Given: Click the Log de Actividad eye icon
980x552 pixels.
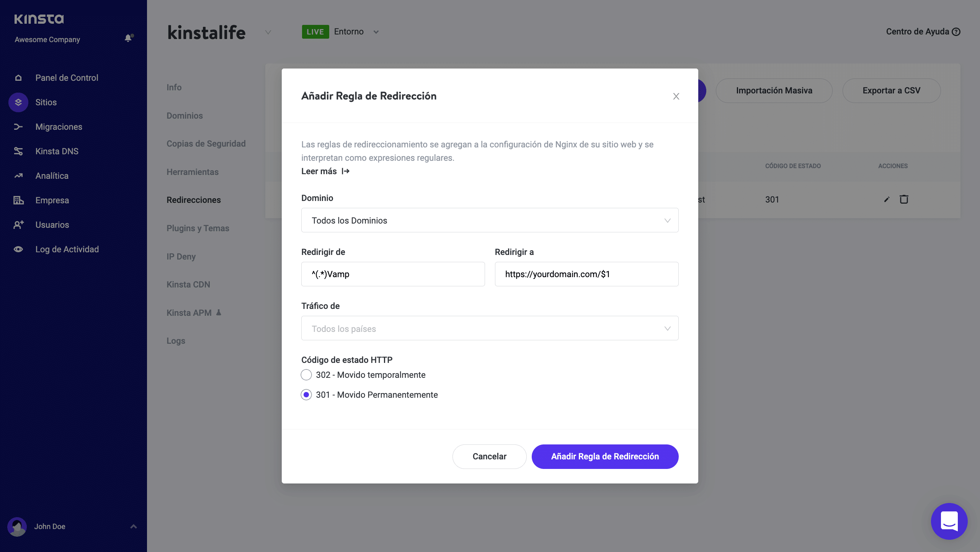Looking at the screenshot, I should click(x=18, y=249).
